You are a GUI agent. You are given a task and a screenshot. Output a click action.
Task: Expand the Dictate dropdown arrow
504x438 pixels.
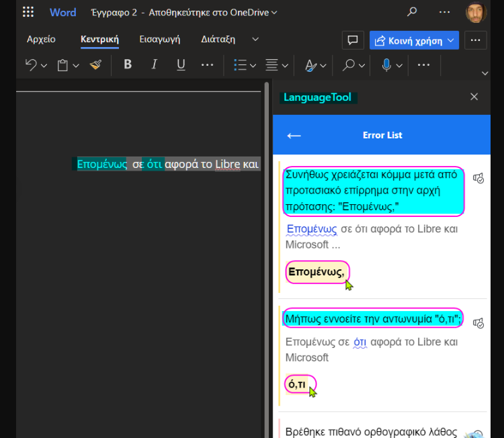pos(399,66)
